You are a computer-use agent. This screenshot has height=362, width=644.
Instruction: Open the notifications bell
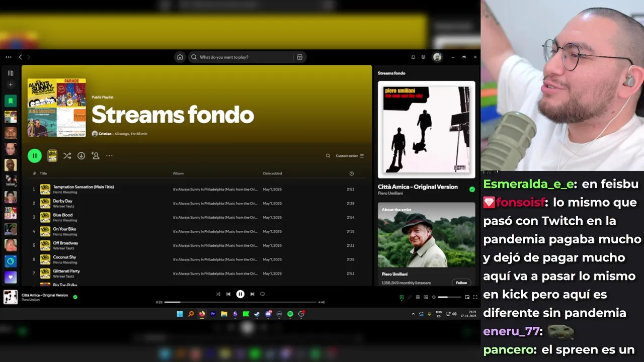413,57
